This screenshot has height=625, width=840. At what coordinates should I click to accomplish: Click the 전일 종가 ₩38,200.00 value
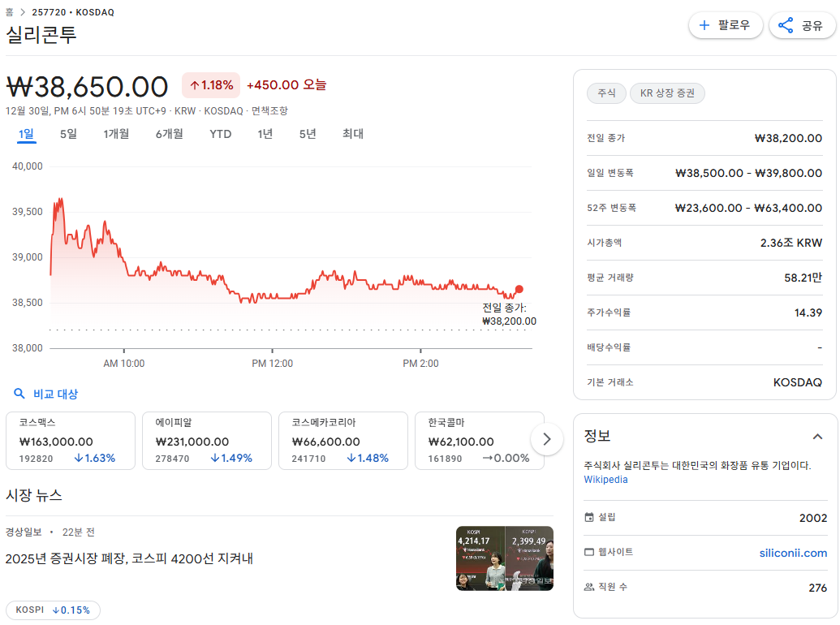point(788,138)
